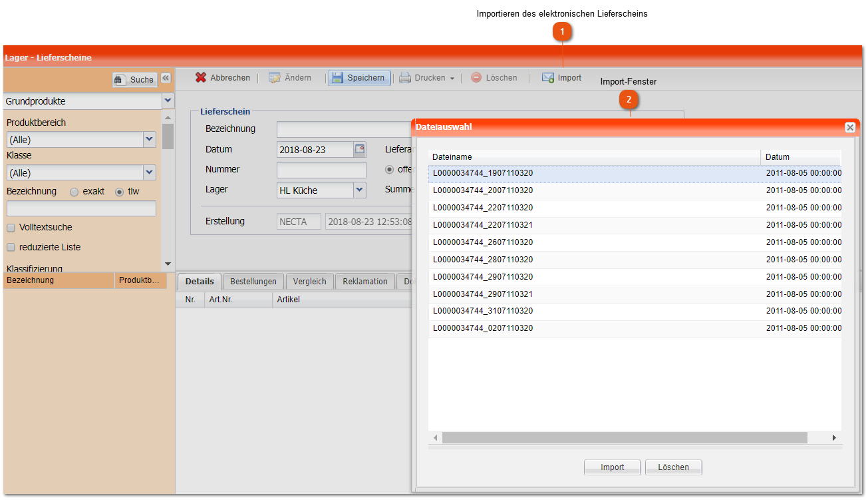Click the Art.Nr. column header
This screenshot has width=868, height=500.
(x=238, y=300)
